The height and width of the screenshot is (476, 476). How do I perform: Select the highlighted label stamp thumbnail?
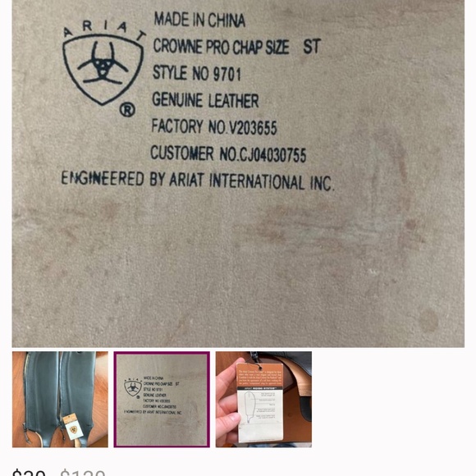[162, 399]
